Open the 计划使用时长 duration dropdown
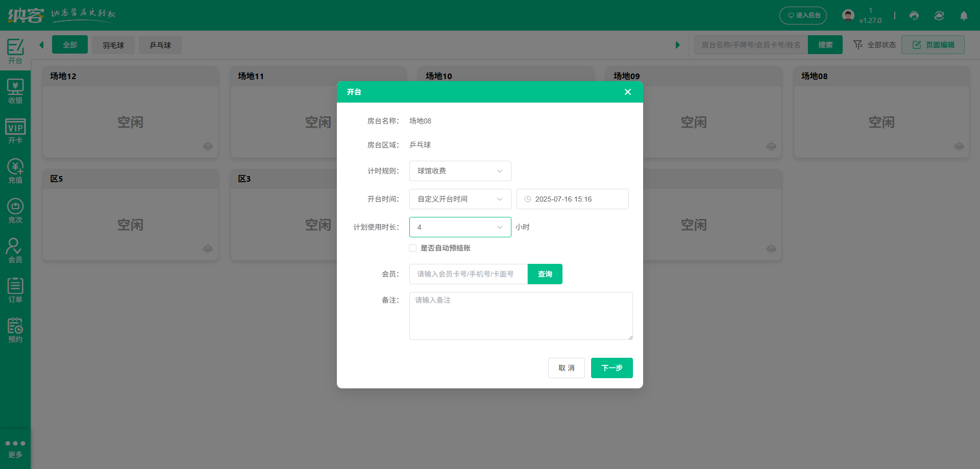Screen dimensions: 980x469 pyautogui.click(x=459, y=227)
